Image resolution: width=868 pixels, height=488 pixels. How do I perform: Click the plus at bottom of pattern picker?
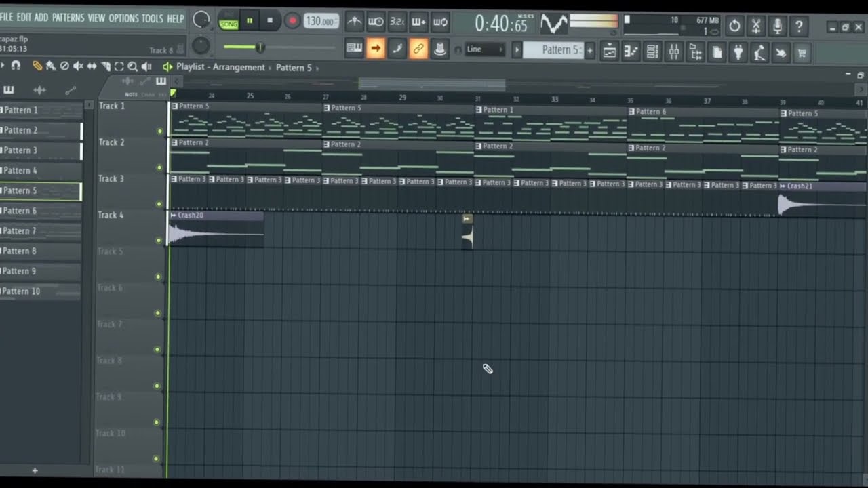(35, 470)
